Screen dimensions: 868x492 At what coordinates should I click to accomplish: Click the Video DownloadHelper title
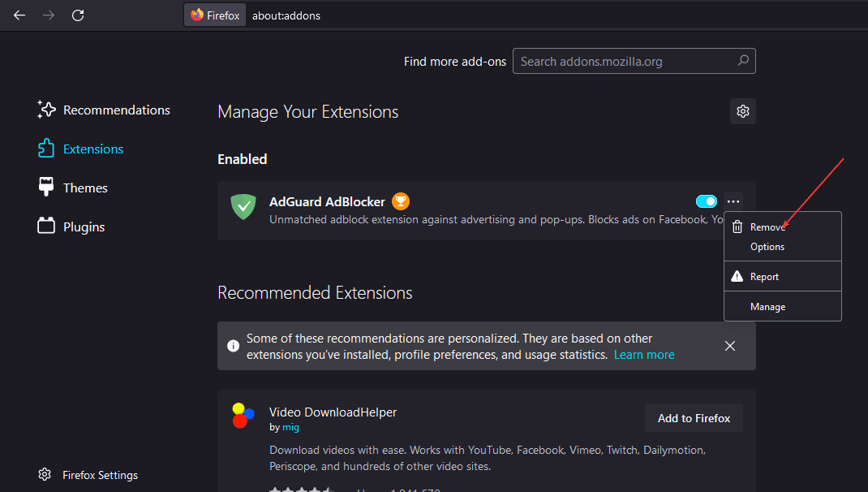point(333,412)
